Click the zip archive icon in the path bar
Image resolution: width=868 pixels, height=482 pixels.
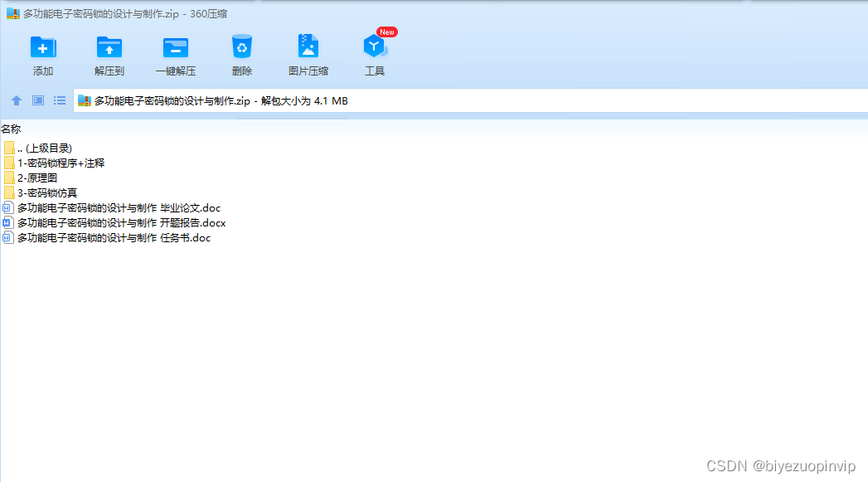coord(84,100)
